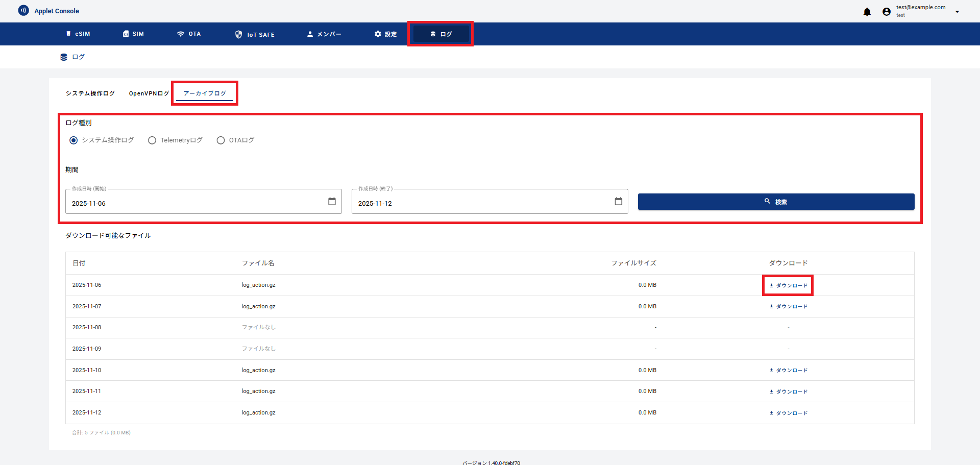Open the メンバー members page

(324, 34)
